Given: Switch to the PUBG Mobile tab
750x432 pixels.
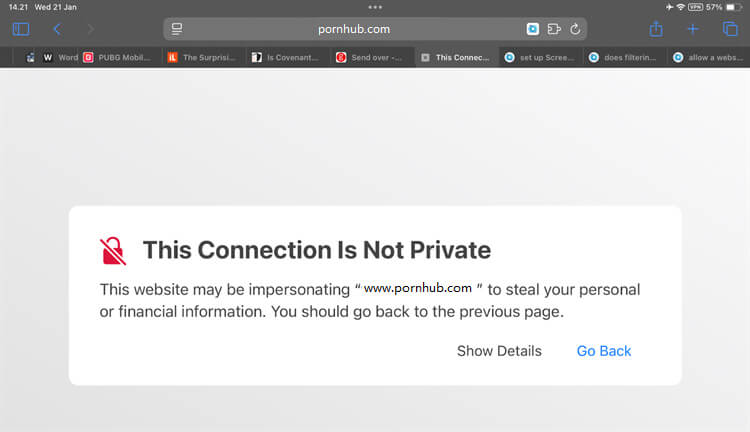Looking at the screenshot, I should tap(120, 58).
